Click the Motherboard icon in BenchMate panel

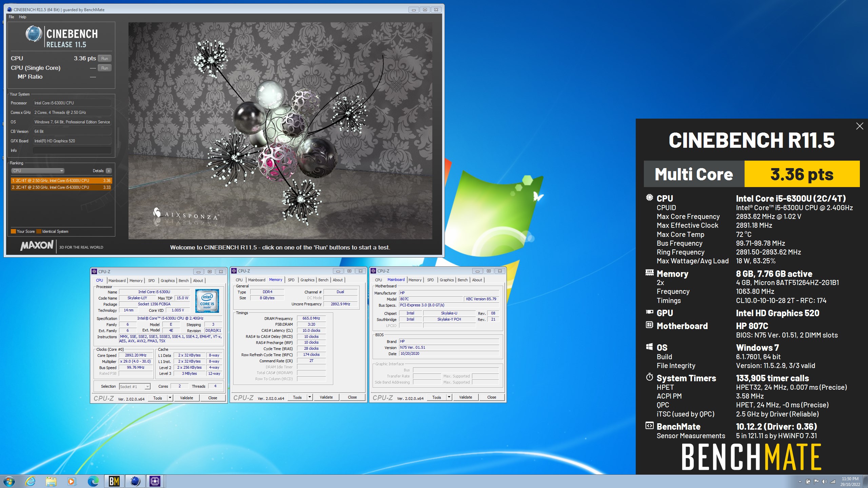[649, 325]
